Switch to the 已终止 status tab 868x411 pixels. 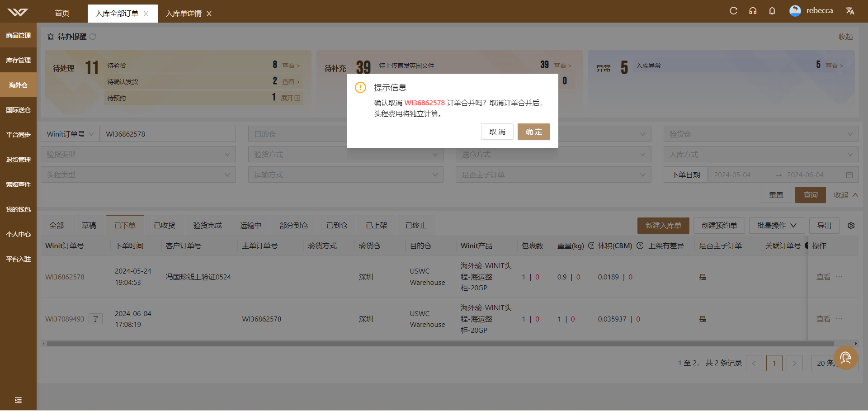click(416, 225)
